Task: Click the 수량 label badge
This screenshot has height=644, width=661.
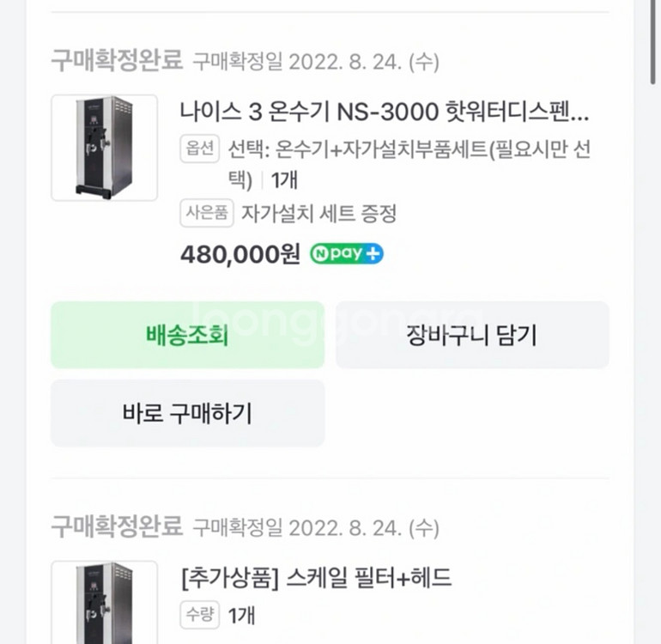Action: (201, 614)
